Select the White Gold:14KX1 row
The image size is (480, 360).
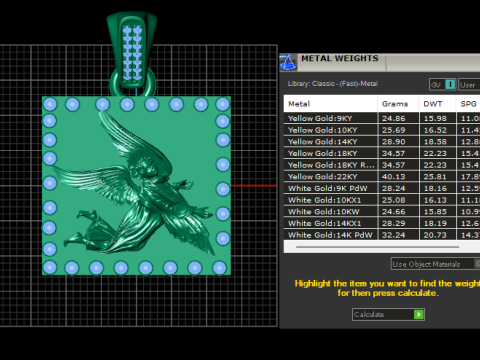tap(382, 223)
